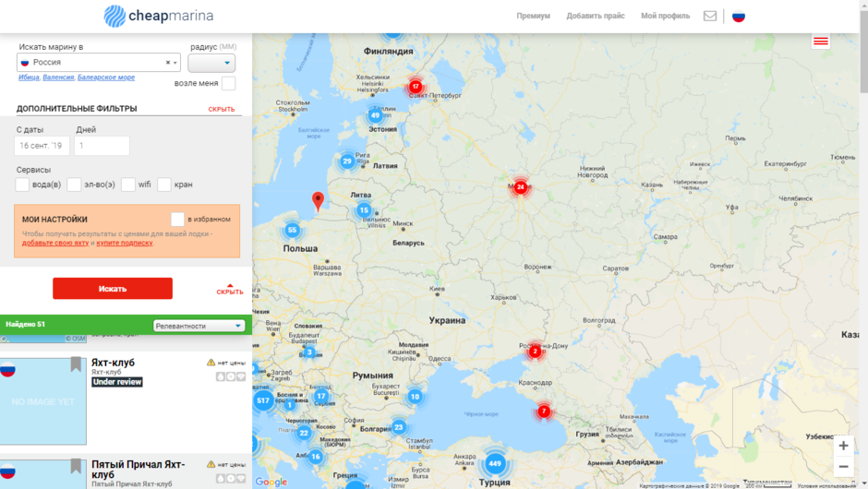Expand the Россия country selector
868x489 pixels.
(x=175, y=63)
